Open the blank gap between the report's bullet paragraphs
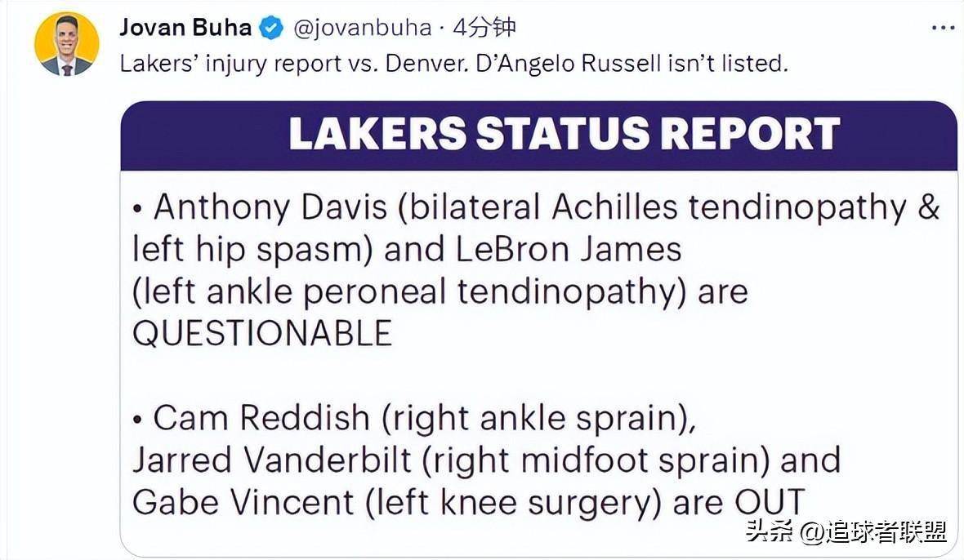 tap(538, 375)
